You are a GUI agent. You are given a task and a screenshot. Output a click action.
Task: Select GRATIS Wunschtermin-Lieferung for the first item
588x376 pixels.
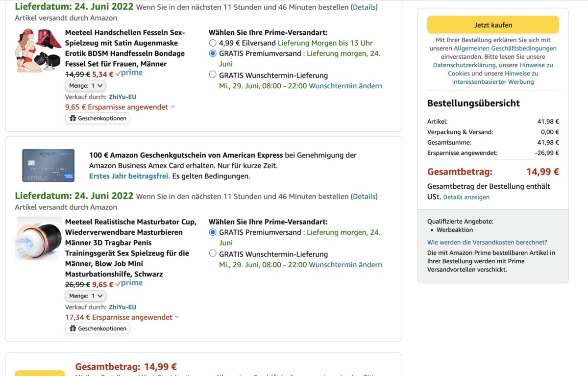pos(213,75)
